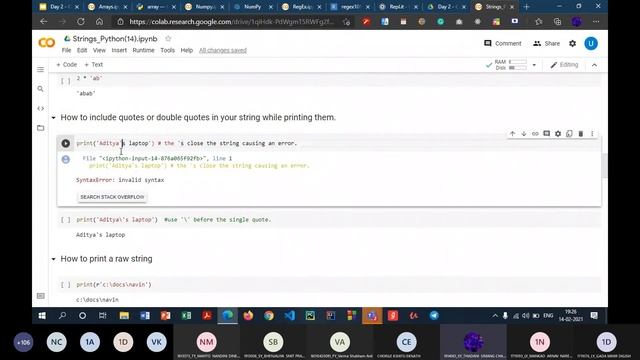Screen dimensions: 640x360
Task: Open the command palette at sidebar bottom
Action: [x=40, y=296]
